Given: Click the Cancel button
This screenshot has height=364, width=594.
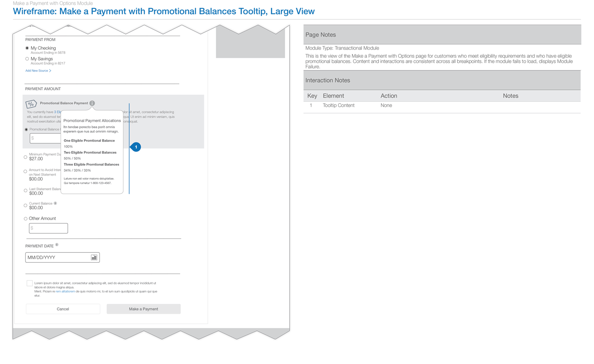Looking at the screenshot, I should tap(63, 309).
